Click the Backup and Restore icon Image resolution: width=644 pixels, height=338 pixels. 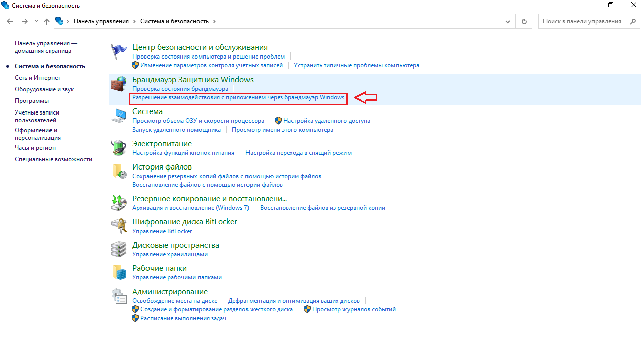tap(119, 203)
